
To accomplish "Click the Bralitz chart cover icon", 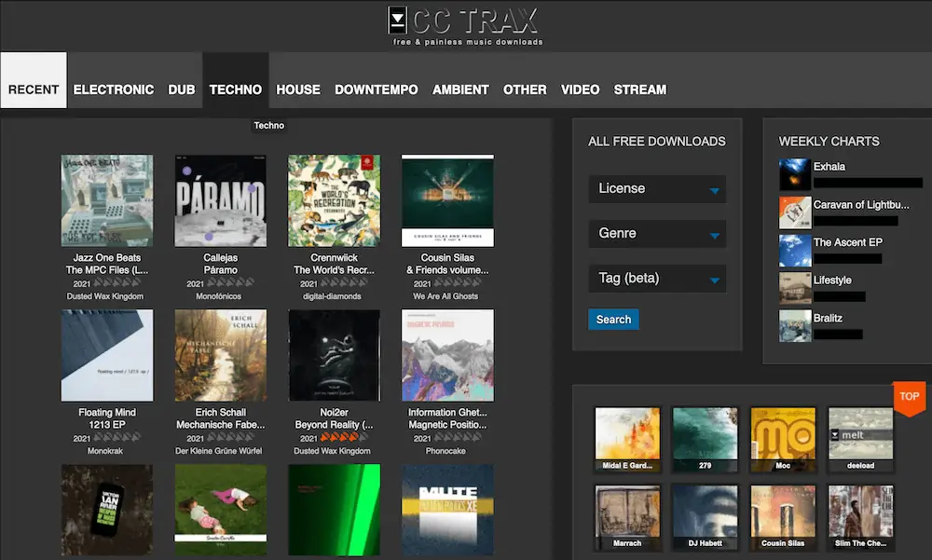I will coord(795,325).
